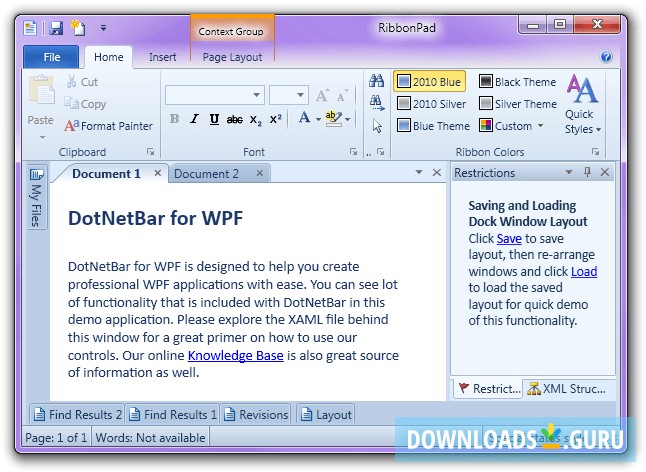Open the document tab list dropdown arrow
Screen dimensions: 646x472
(x=419, y=172)
